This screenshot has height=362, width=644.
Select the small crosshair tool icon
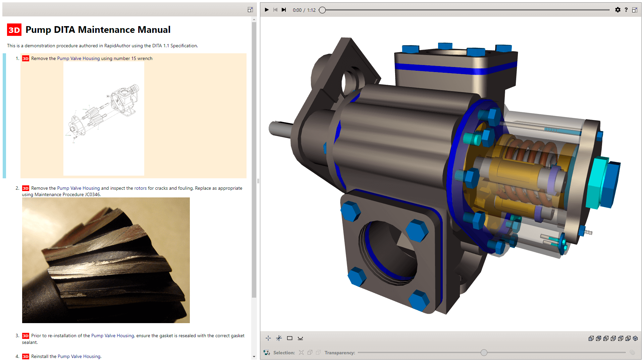(268, 338)
